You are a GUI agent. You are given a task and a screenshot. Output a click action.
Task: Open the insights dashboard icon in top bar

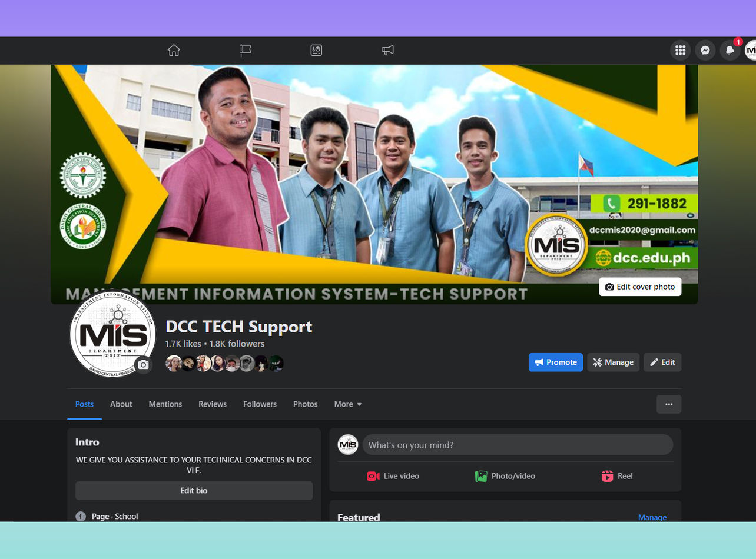(x=316, y=51)
